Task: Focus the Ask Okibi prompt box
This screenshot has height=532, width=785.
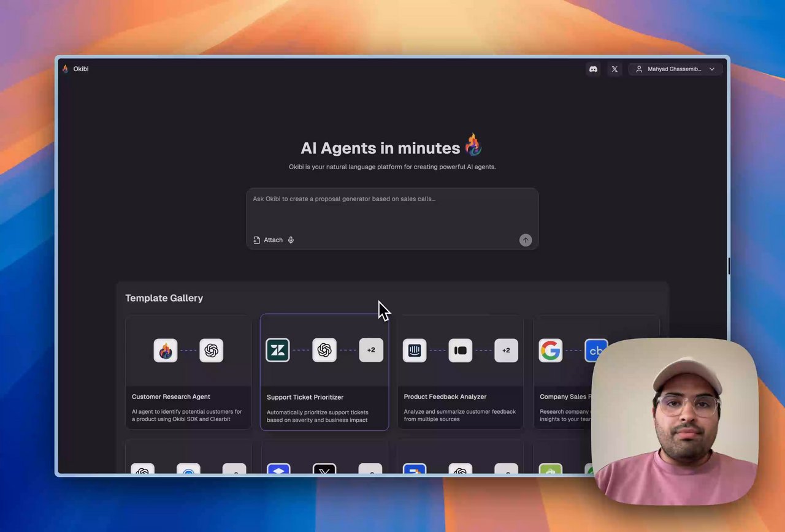Action: pos(392,219)
